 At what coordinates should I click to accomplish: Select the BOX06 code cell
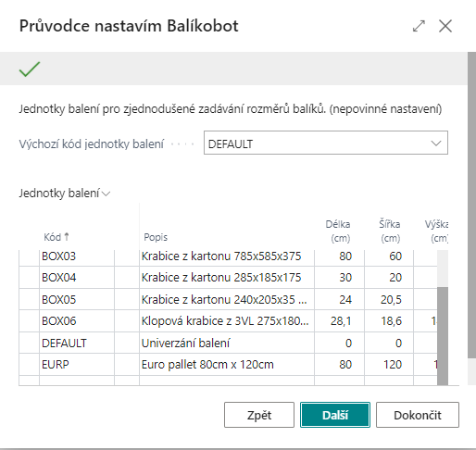pos(77,321)
